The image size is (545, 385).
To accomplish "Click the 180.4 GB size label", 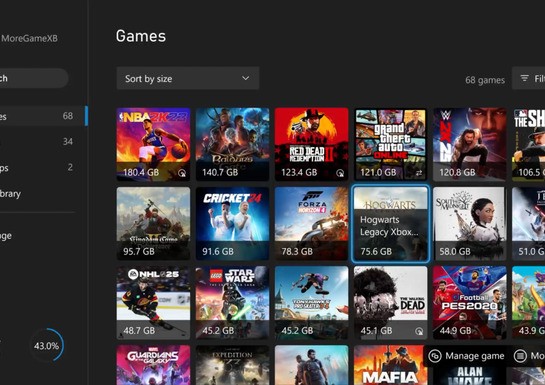I will (141, 172).
